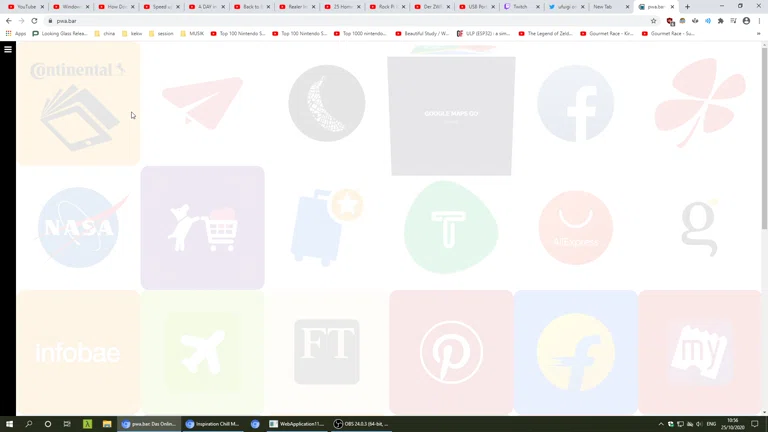Viewport: 768px width, 432px height.
Task: Reload the current page
Action: pos(34,20)
